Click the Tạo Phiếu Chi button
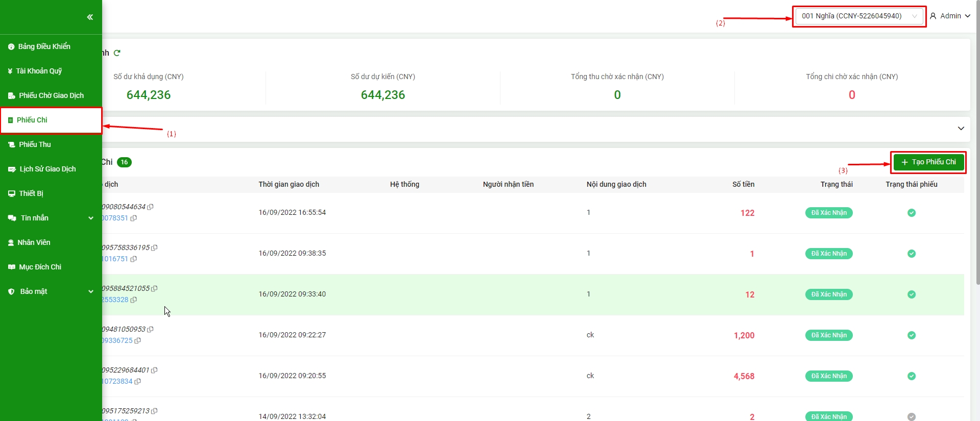The width and height of the screenshot is (980, 421). [928, 162]
